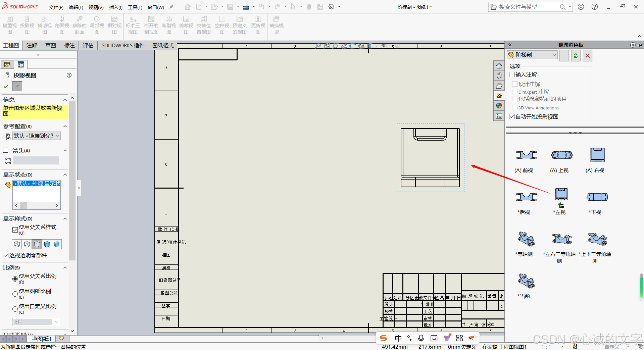Image resolution: width=644 pixels, height=350 pixels.
Task: Open the 1:1 scale dropdown
Action: click(36, 322)
